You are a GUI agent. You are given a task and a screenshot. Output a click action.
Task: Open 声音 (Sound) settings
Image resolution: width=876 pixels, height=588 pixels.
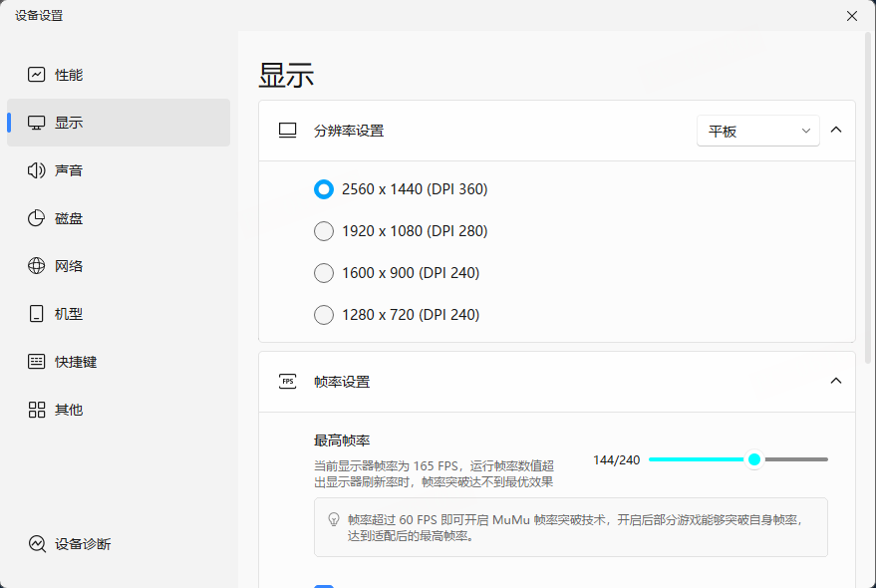point(70,169)
